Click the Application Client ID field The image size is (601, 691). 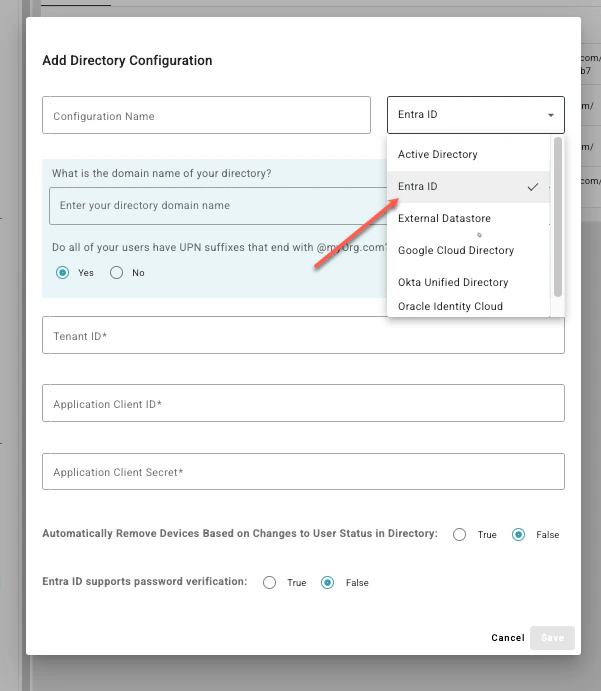click(x=303, y=403)
